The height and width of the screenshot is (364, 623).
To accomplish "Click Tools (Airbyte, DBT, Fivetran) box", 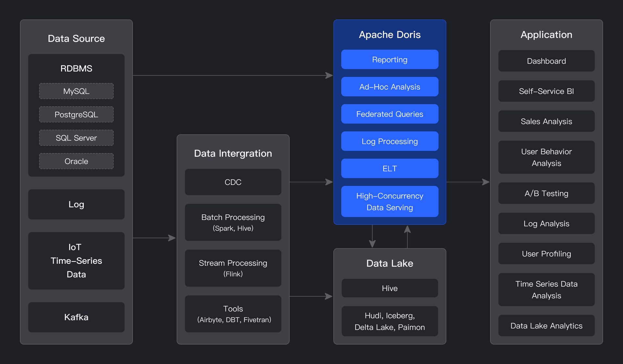I will tap(233, 314).
